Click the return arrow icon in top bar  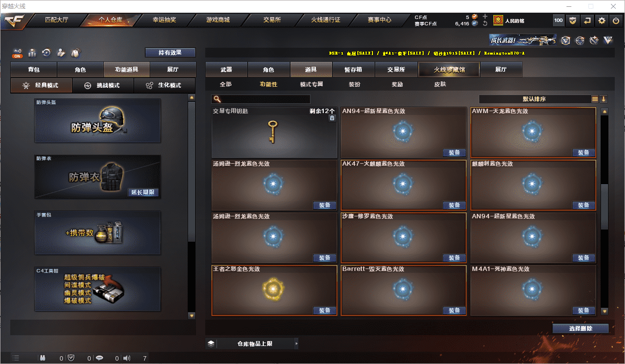587,20
